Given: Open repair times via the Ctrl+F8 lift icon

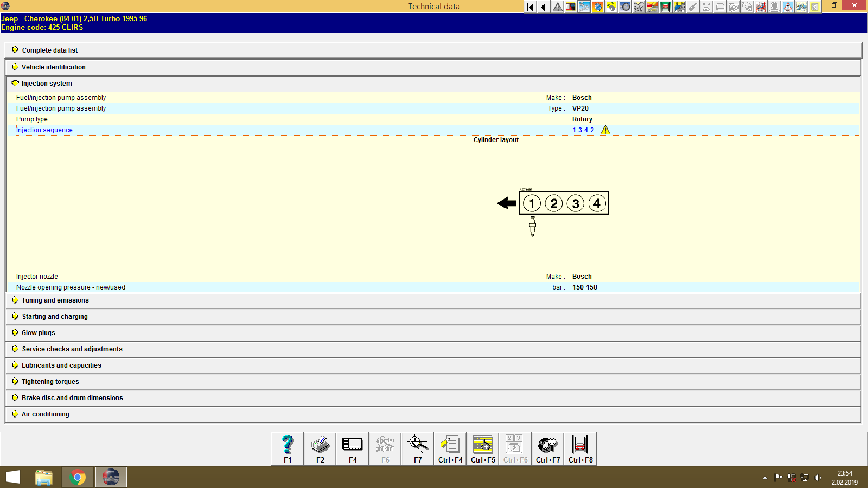Looking at the screenshot, I should point(580,445).
